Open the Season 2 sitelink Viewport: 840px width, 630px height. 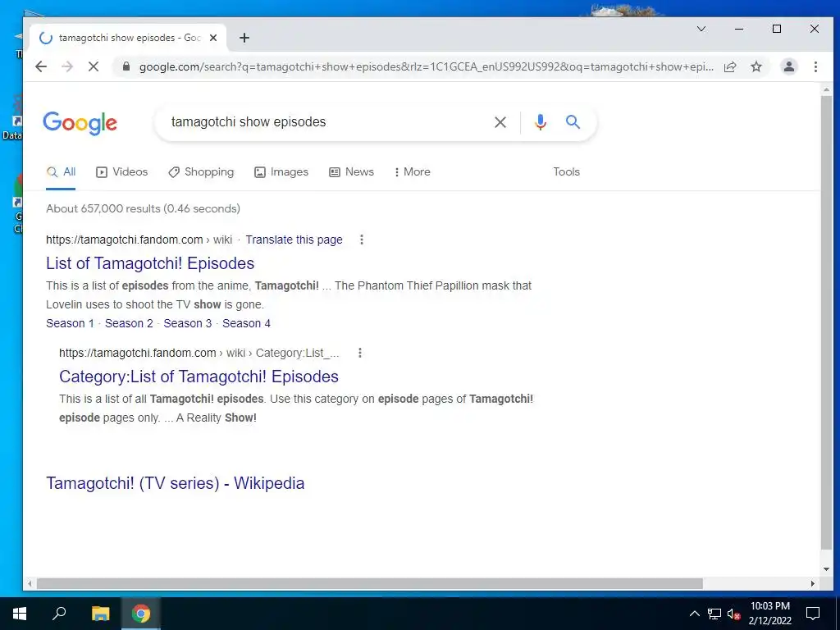click(129, 323)
